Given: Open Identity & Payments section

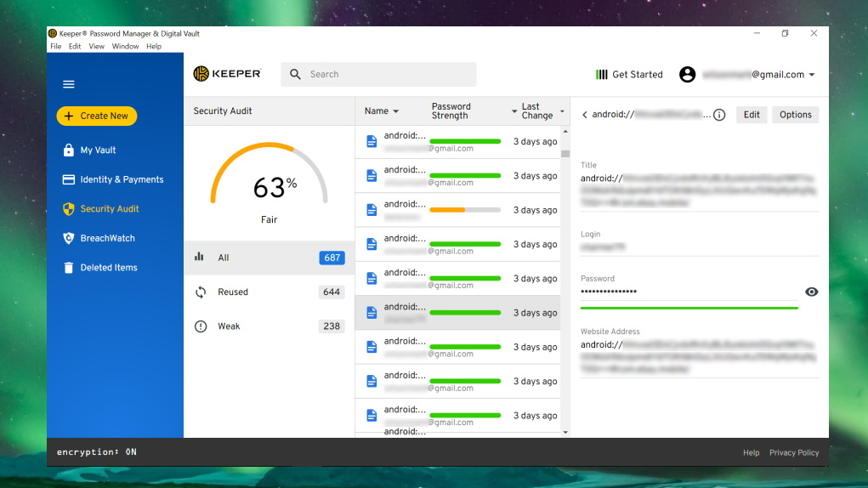Looking at the screenshot, I should coord(122,179).
